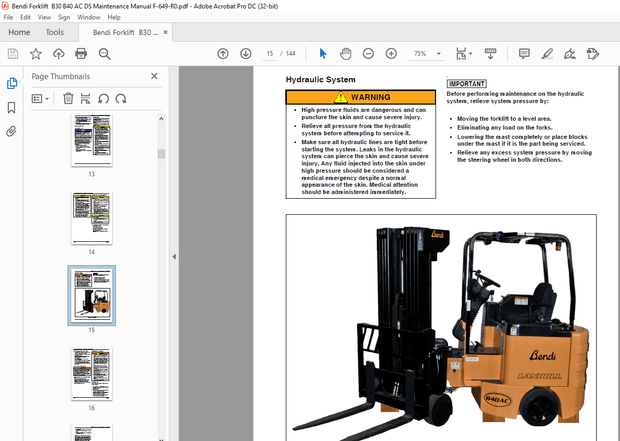The width and height of the screenshot is (620, 441).
Task: Open fit page options tool
Action: coord(461,53)
